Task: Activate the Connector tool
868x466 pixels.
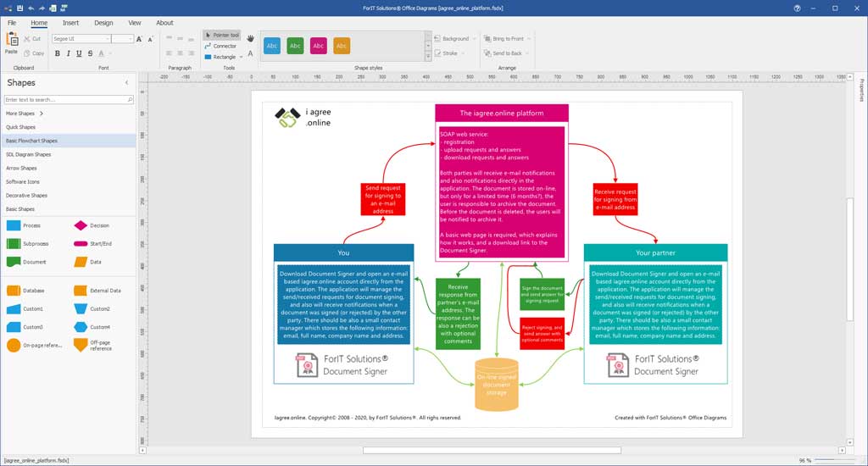Action: click(x=222, y=46)
